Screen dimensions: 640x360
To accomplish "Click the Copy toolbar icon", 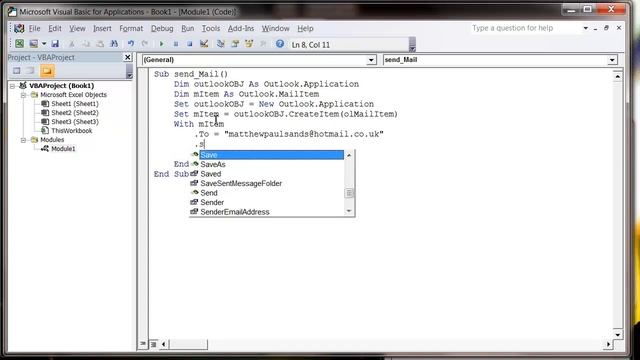I will [x=86, y=44].
